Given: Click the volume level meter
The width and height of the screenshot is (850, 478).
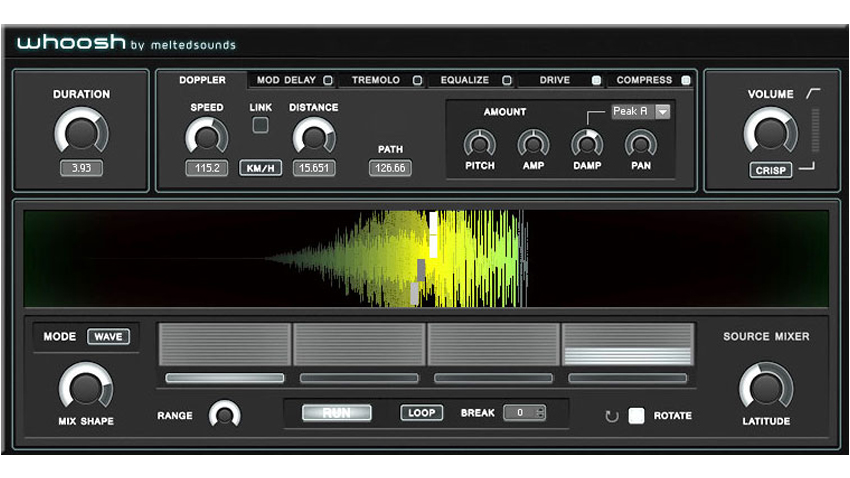Looking at the screenshot, I should pos(815,130).
